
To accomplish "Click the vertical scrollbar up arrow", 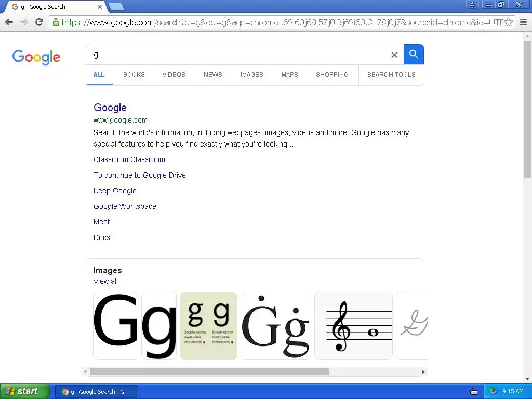I will [x=528, y=36].
